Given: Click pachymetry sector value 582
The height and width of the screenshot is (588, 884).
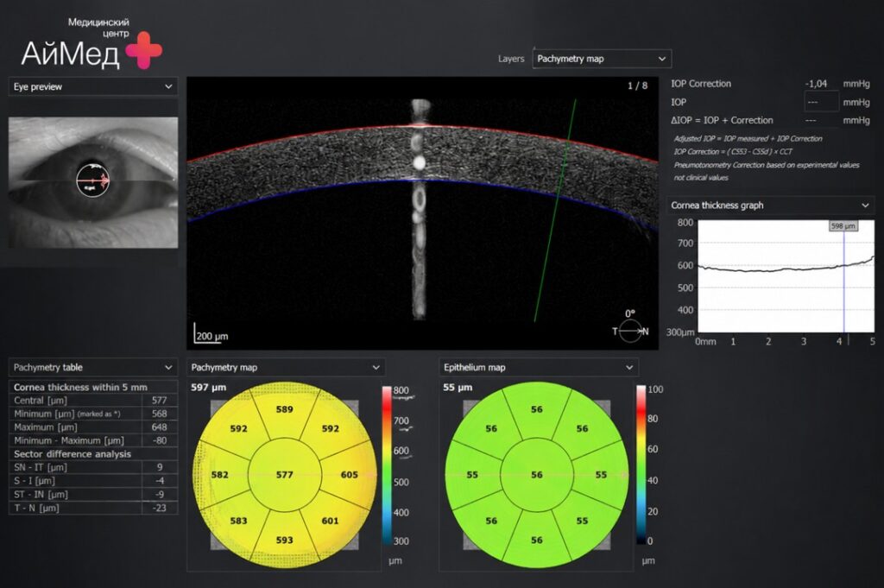Looking at the screenshot, I should [x=220, y=475].
